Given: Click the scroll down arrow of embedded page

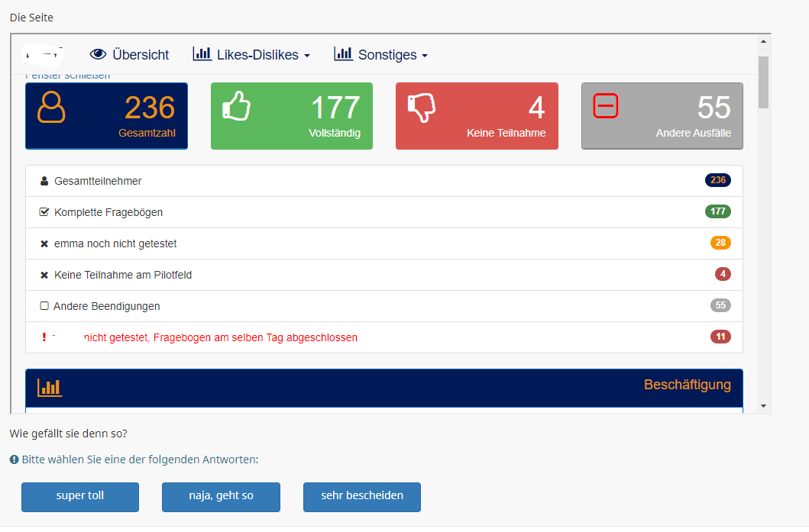Looking at the screenshot, I should [x=763, y=405].
